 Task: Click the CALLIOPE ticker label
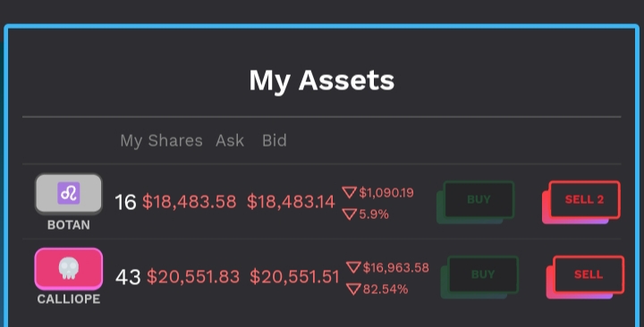click(x=69, y=299)
